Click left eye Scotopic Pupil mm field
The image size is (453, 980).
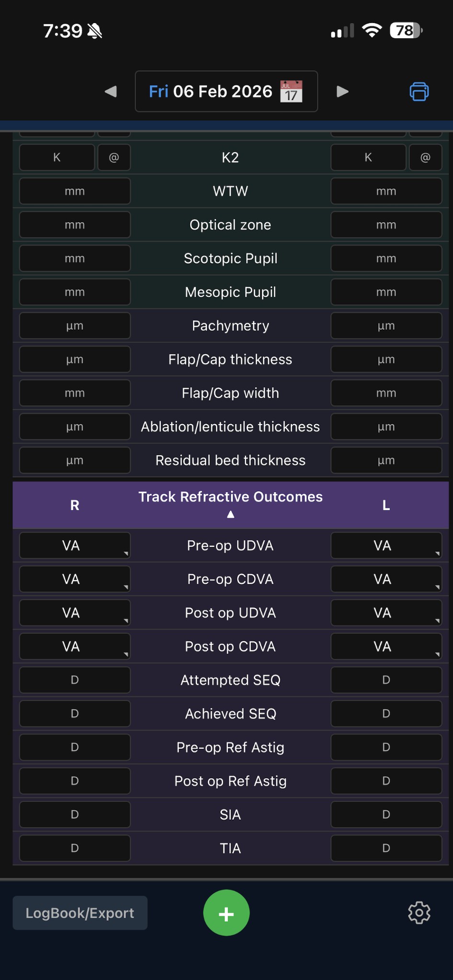386,258
